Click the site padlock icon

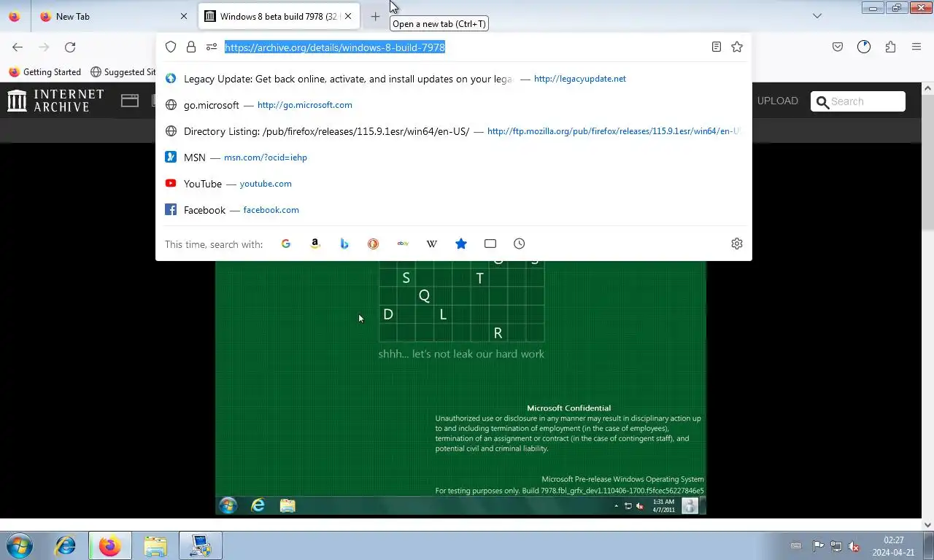pos(191,47)
